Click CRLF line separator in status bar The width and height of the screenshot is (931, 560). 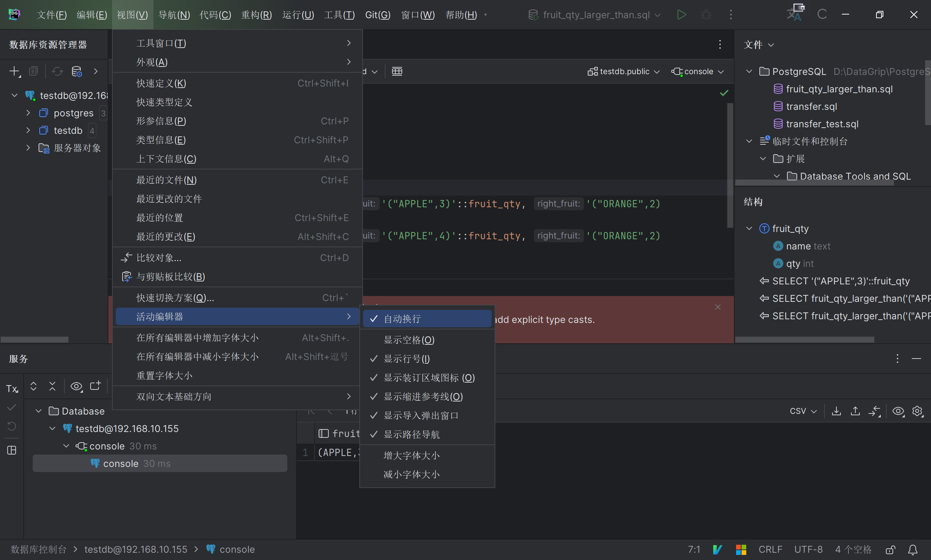(770, 550)
